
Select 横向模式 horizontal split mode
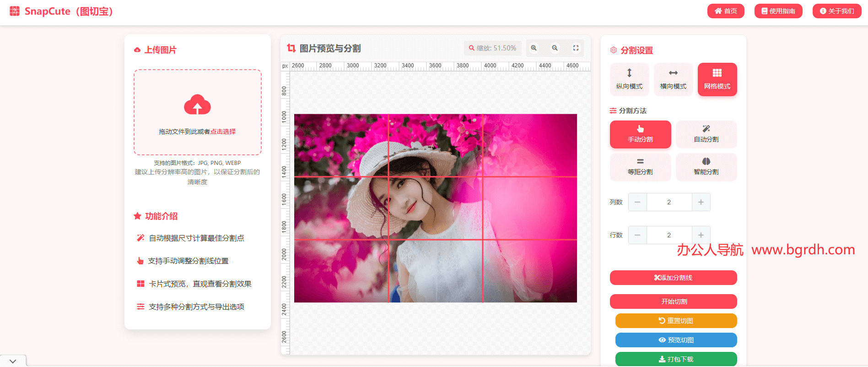pos(673,79)
